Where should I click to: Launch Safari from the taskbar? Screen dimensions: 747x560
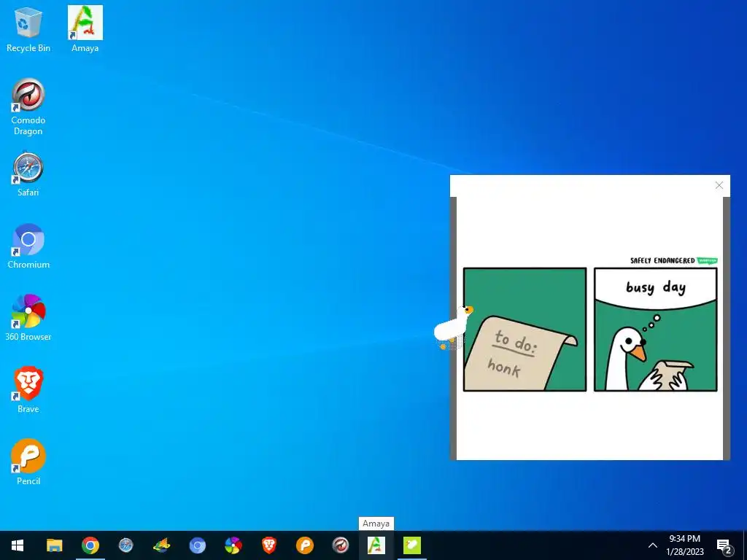click(x=125, y=545)
